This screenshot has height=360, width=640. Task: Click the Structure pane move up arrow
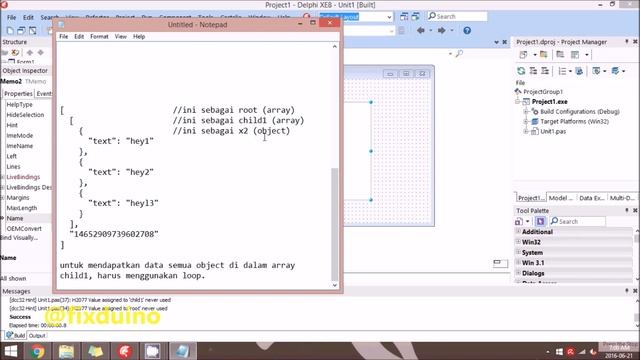29,53
